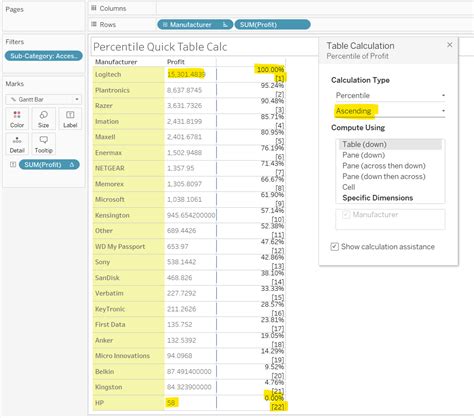Click the 0.00% percentile mark
474x418 pixels.
[274, 398]
